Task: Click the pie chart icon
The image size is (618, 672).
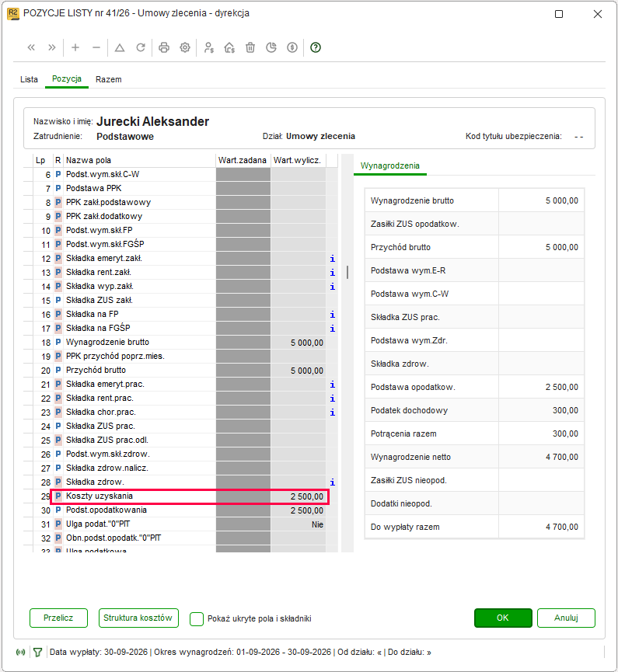Action: coord(271,47)
